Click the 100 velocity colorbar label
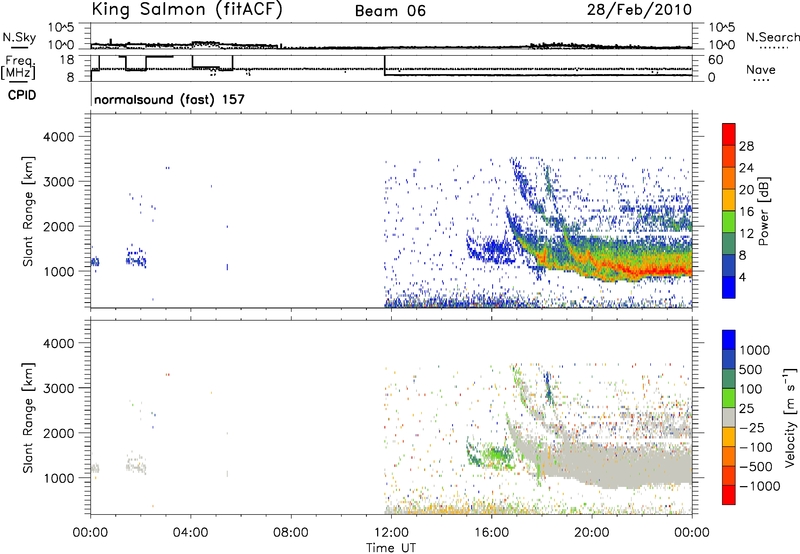 tap(751, 389)
